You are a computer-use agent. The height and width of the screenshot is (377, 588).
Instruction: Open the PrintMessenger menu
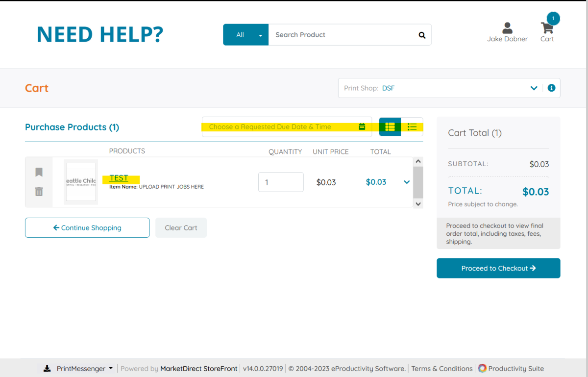click(78, 368)
